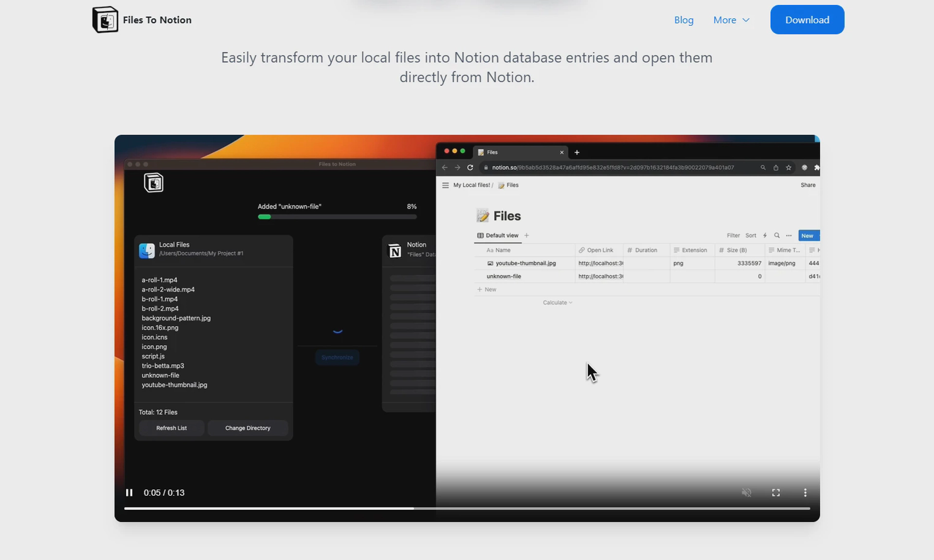Seek along the video progress bar
The image size is (934, 560).
click(x=467, y=508)
